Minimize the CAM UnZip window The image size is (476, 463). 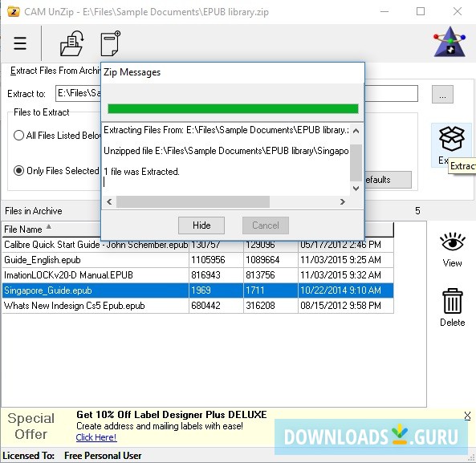(x=384, y=12)
